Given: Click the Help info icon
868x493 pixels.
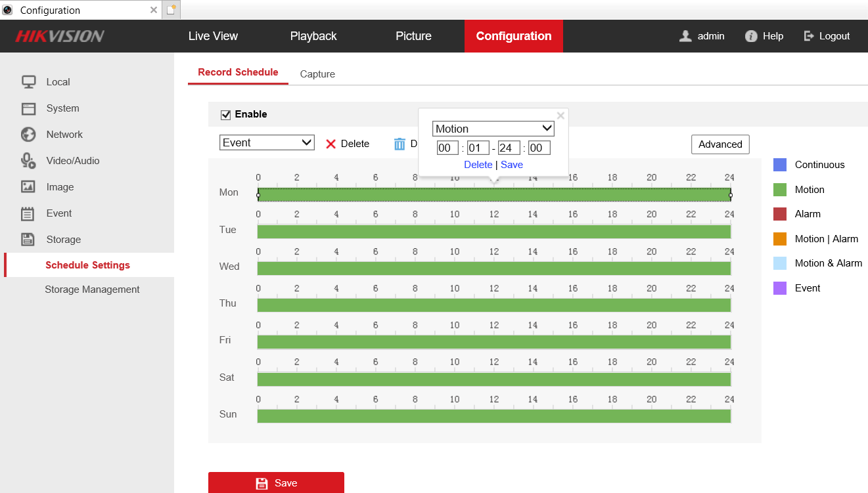Looking at the screenshot, I should pos(751,36).
